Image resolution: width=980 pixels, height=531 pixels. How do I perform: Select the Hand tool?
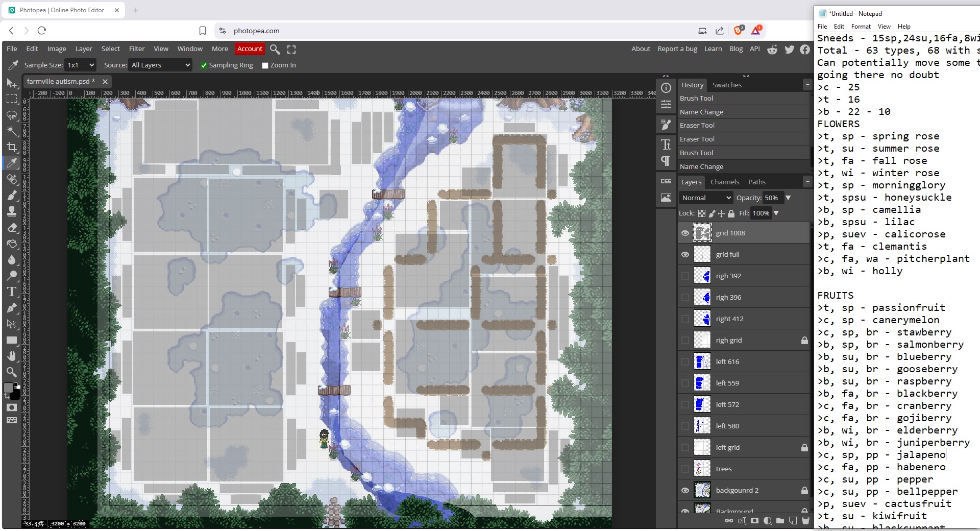click(11, 356)
